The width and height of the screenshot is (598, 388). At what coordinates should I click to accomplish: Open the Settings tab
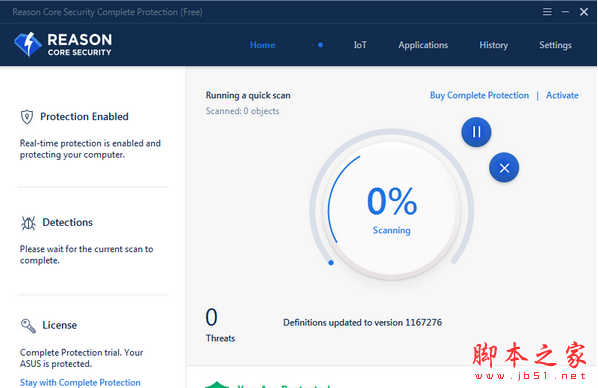pyautogui.click(x=555, y=45)
